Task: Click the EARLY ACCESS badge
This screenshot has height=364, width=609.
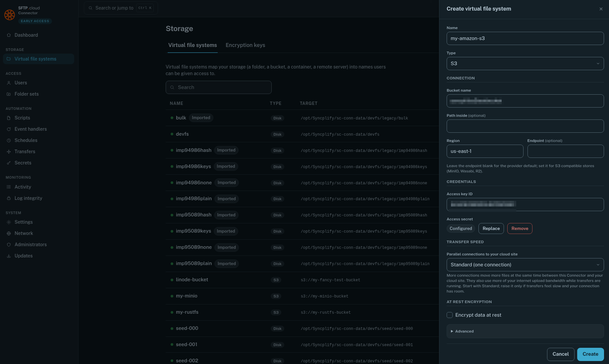Action: pos(35,21)
